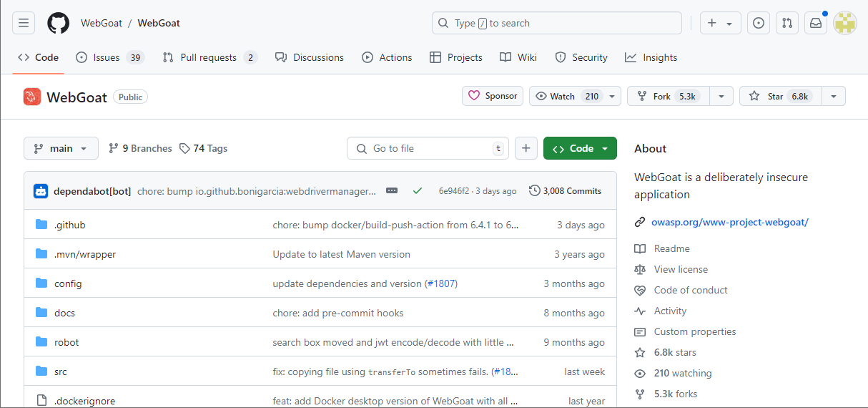
Task: Open pull request #1807 link
Action: (x=441, y=283)
